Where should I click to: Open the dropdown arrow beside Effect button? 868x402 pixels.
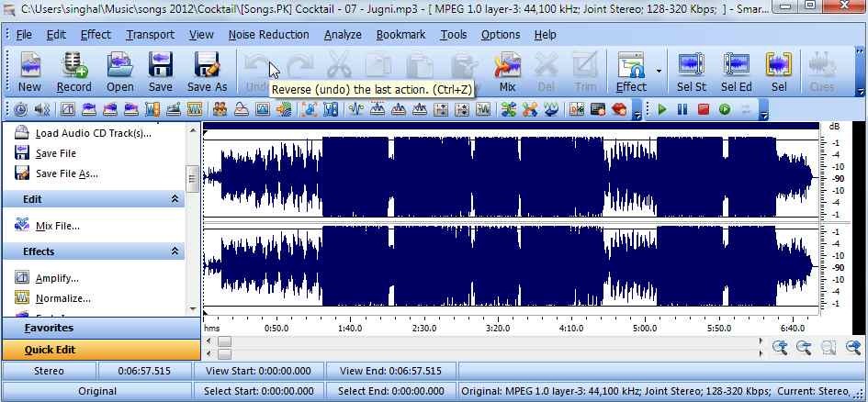click(x=659, y=71)
